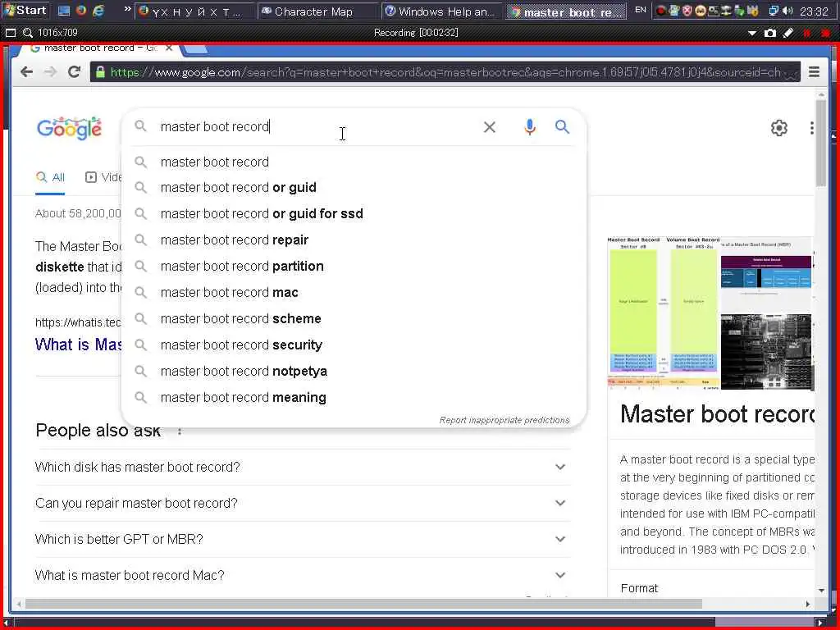Select suggestion "or guid for ssd"

(x=354, y=214)
